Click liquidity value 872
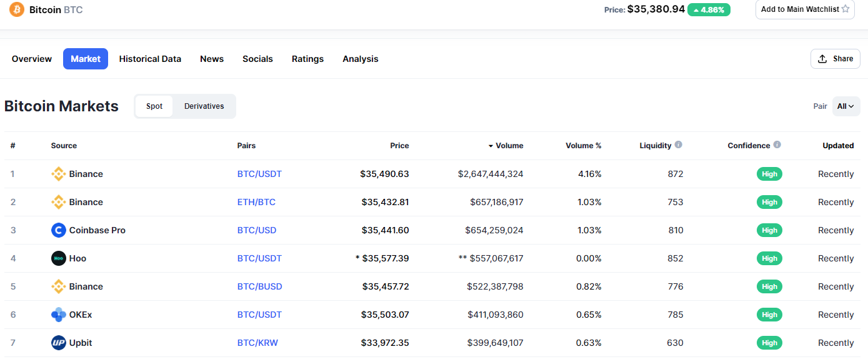868x359 pixels. point(676,174)
